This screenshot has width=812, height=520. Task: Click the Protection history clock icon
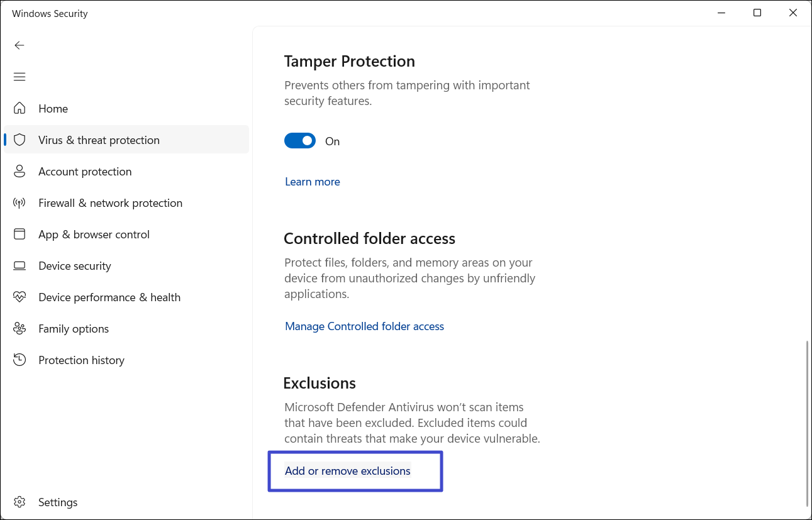click(x=19, y=360)
